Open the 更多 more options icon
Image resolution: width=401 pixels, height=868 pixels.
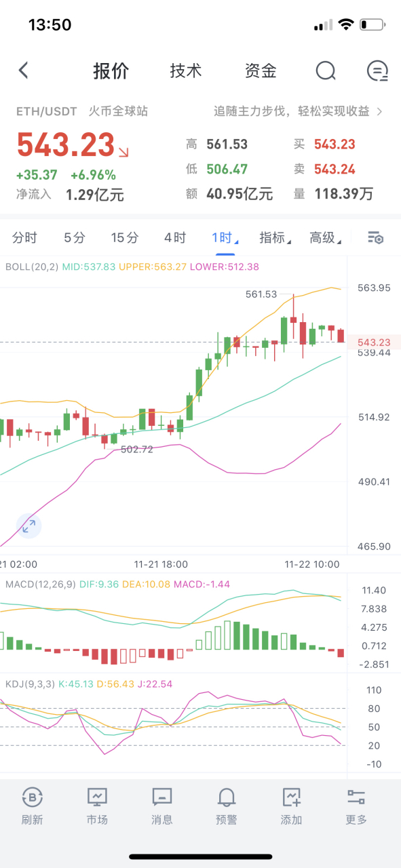[356, 797]
